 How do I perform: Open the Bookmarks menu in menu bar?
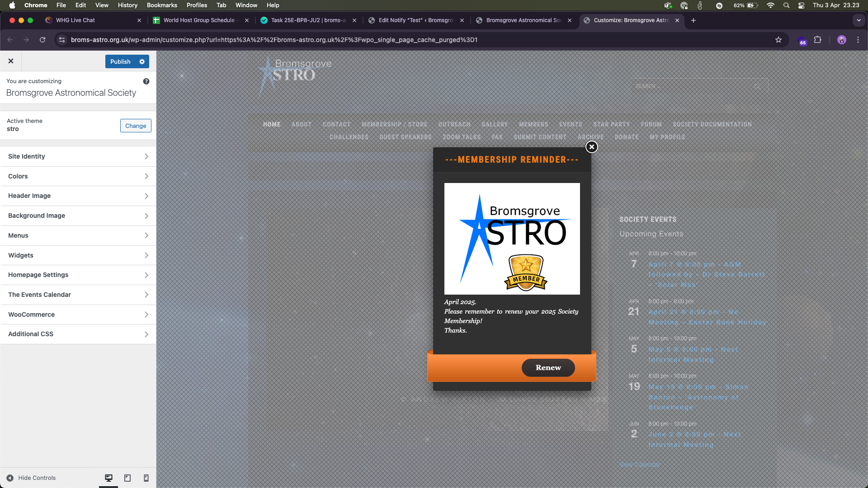(161, 5)
